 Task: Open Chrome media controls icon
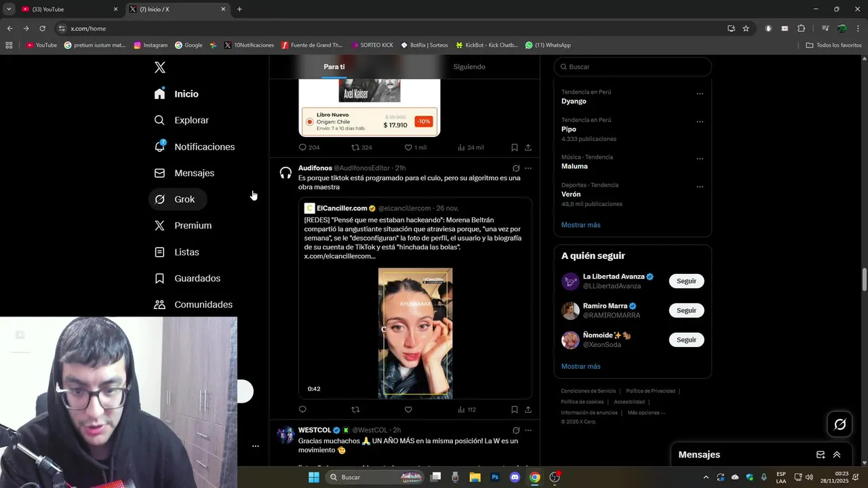(825, 28)
